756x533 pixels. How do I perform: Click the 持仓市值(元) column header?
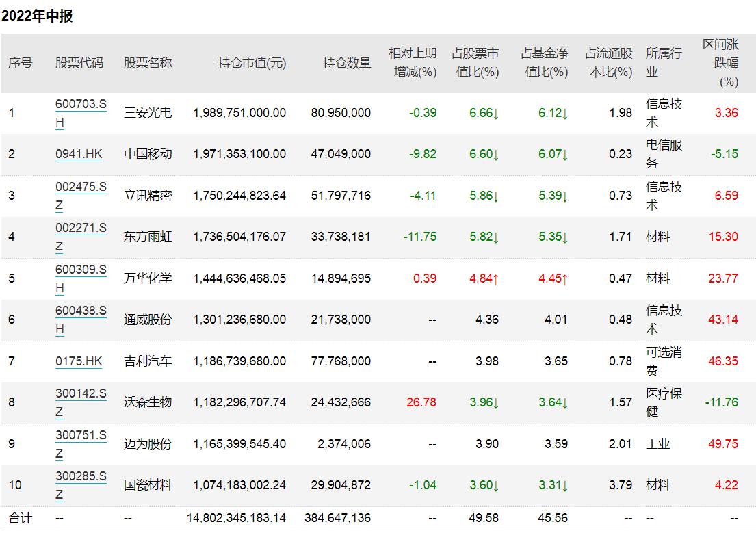(252, 63)
